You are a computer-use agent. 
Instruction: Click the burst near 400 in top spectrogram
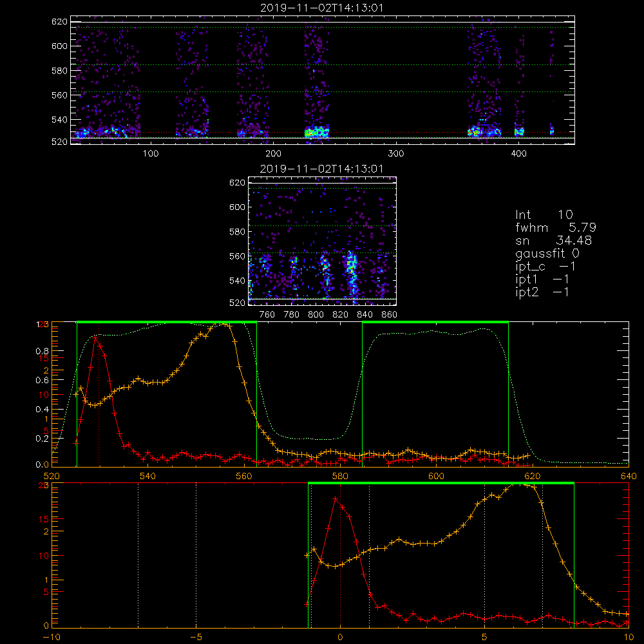tap(519, 132)
